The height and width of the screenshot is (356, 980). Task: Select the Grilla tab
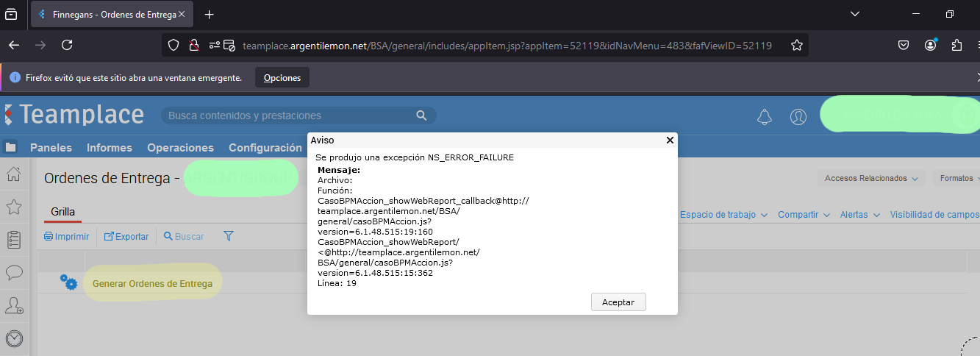click(x=62, y=212)
